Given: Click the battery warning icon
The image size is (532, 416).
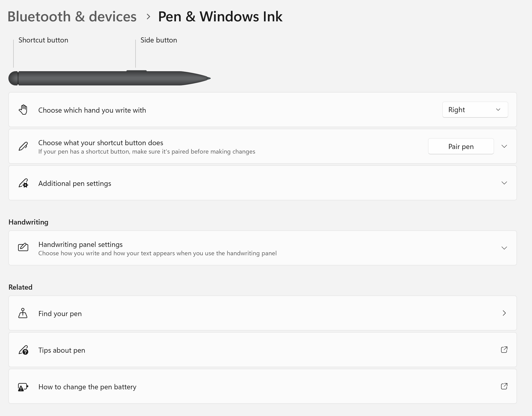Looking at the screenshot, I should [23, 387].
